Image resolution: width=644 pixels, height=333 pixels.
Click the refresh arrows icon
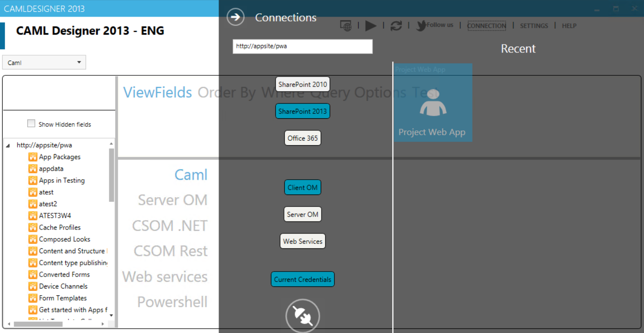coord(396,26)
